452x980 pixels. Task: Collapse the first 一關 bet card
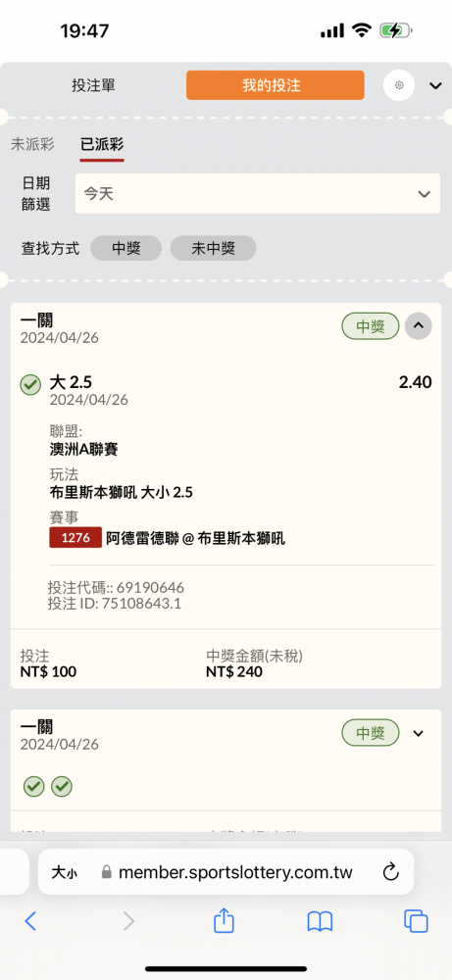419,325
